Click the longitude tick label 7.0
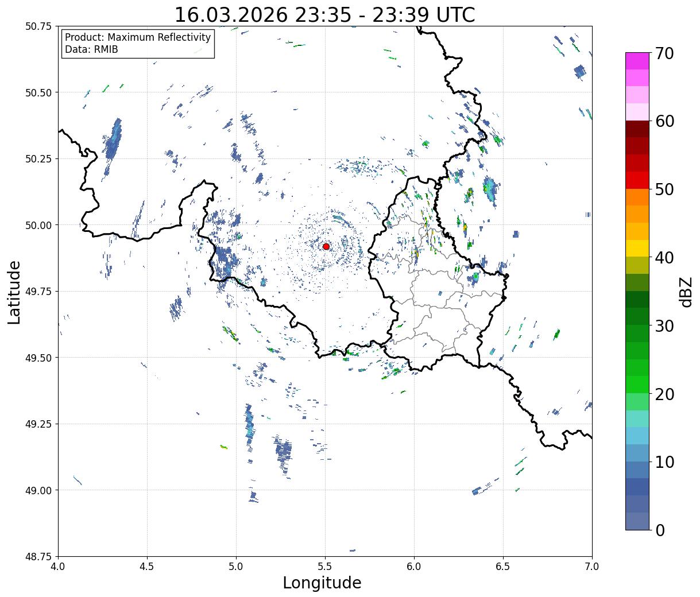Image resolution: width=700 pixels, height=597 pixels. (592, 566)
